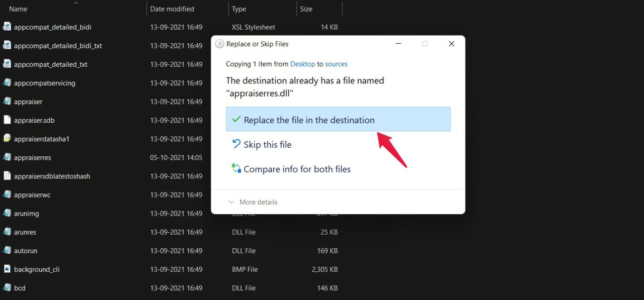Choose Replace the file in the destination

(x=338, y=120)
